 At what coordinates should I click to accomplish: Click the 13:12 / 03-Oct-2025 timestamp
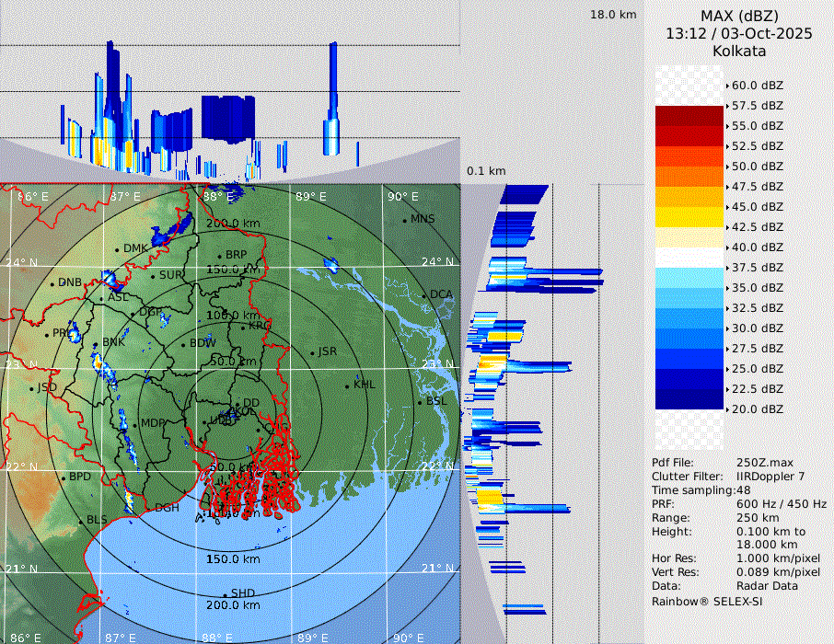(x=738, y=33)
